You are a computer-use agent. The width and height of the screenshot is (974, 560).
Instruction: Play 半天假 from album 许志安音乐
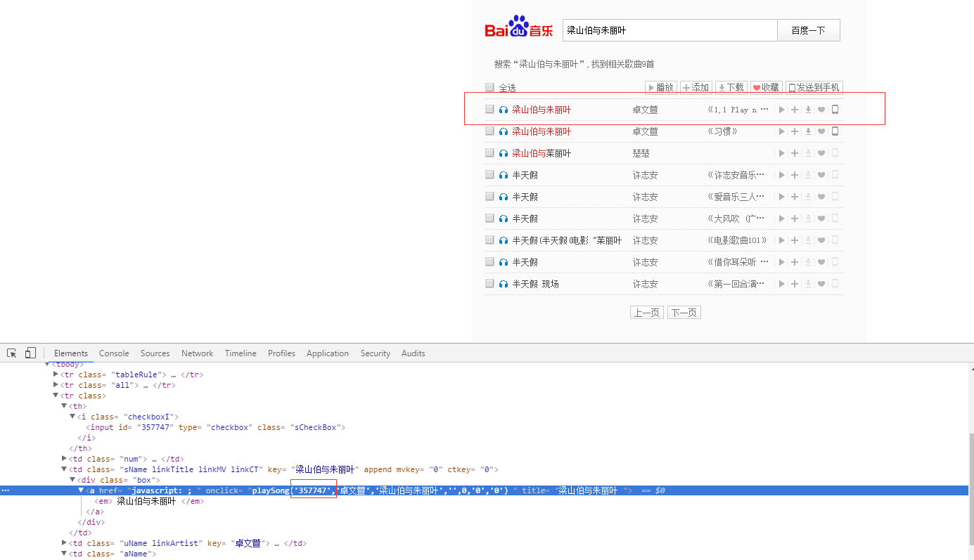[x=781, y=175]
